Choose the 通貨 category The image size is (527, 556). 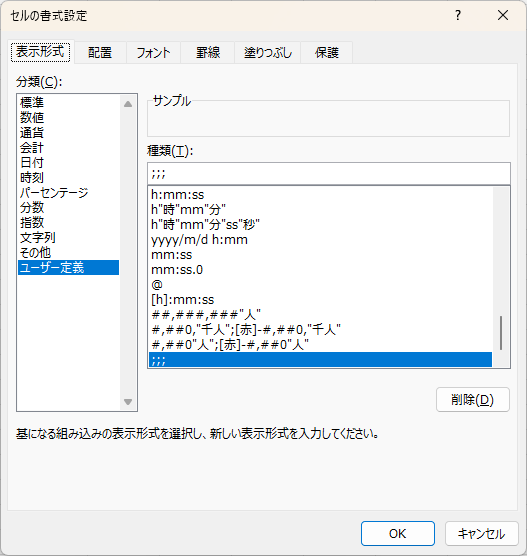tap(68, 133)
